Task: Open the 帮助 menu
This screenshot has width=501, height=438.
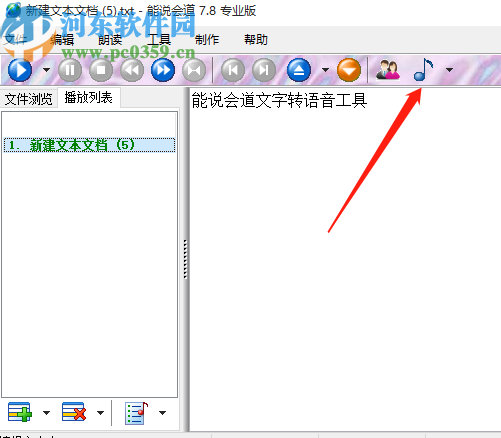Action: pos(256,40)
